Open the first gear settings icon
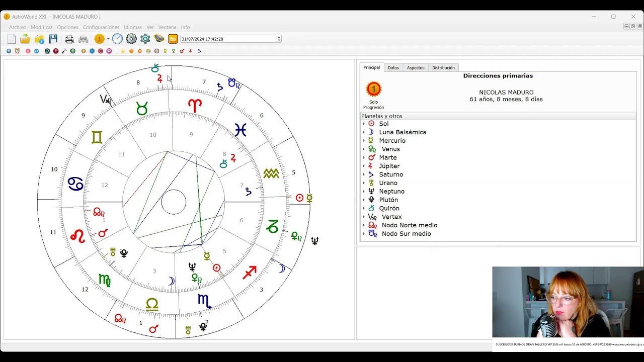The image size is (644, 362). click(x=131, y=38)
